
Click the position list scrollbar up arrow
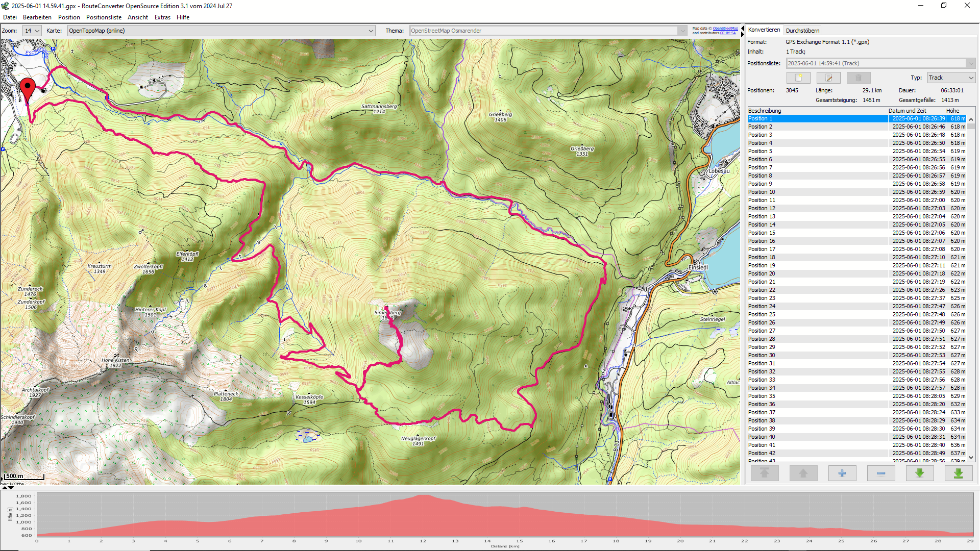(971, 119)
